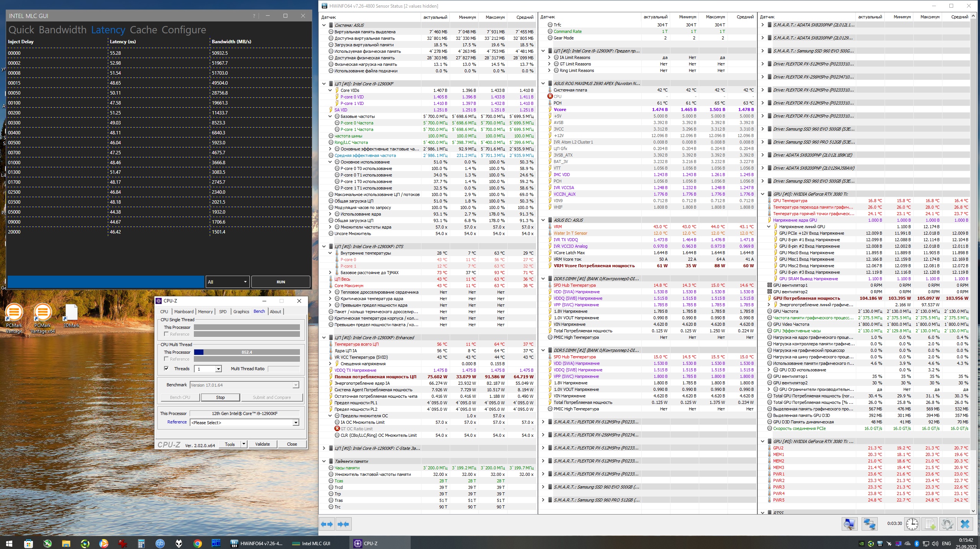980x549 pixels.
Task: Click the expand columns arrows icon
Action: coord(327,524)
